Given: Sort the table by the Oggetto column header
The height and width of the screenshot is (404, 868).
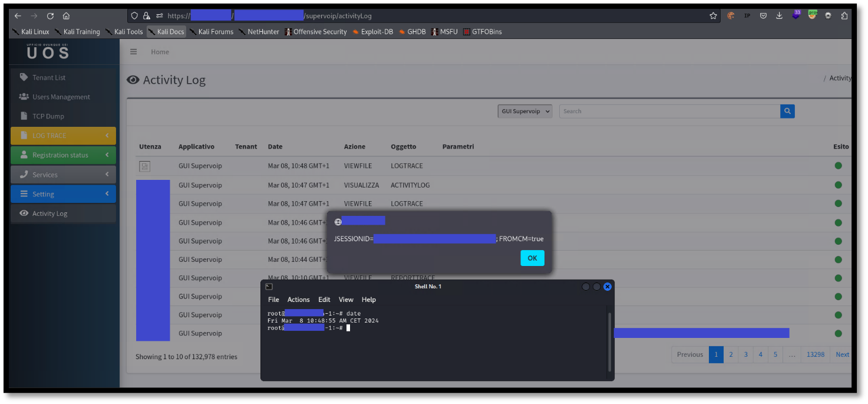Looking at the screenshot, I should tap(403, 146).
